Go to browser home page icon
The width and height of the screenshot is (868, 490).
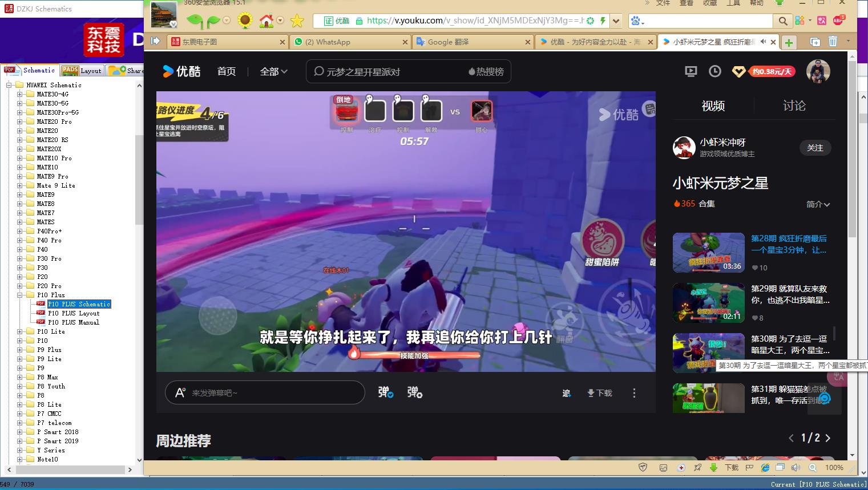[266, 21]
